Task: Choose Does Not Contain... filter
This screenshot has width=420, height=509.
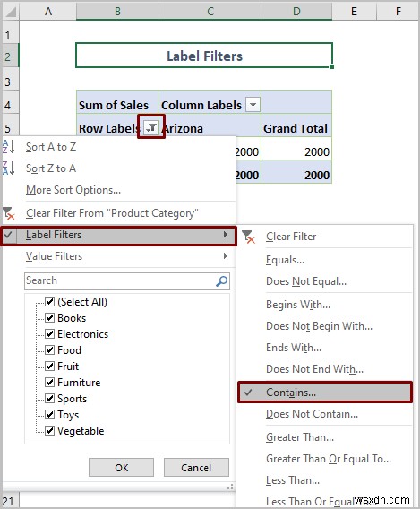Action: click(x=325, y=414)
